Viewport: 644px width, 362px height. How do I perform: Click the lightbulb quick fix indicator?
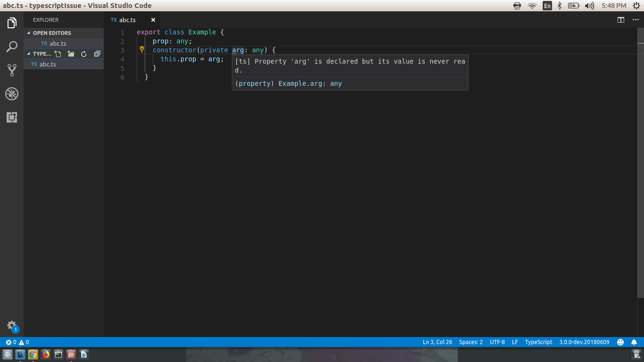pos(141,49)
